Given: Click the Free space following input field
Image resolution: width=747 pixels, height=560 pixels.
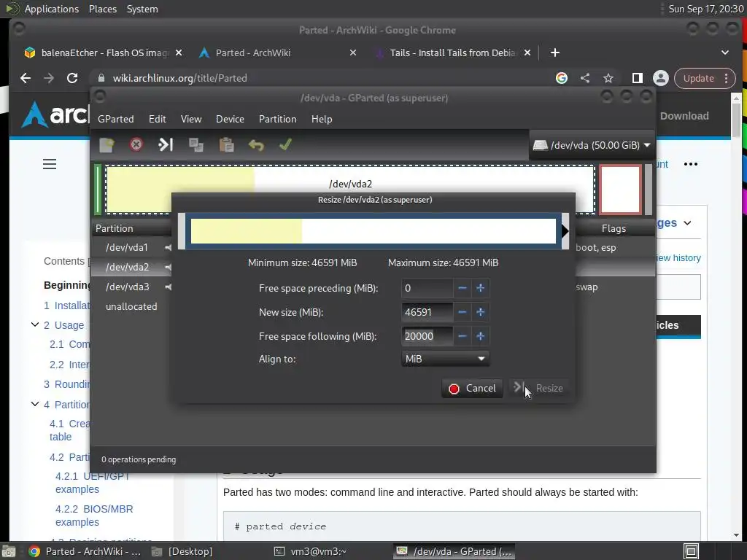Looking at the screenshot, I should 427,336.
